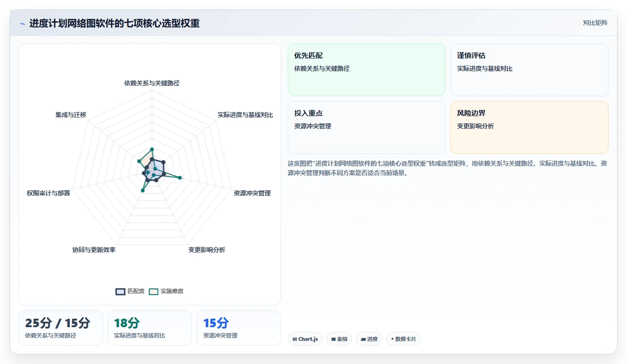
Task: Click 变更影响分析 text in 风险边界 card
Action: [x=475, y=126]
